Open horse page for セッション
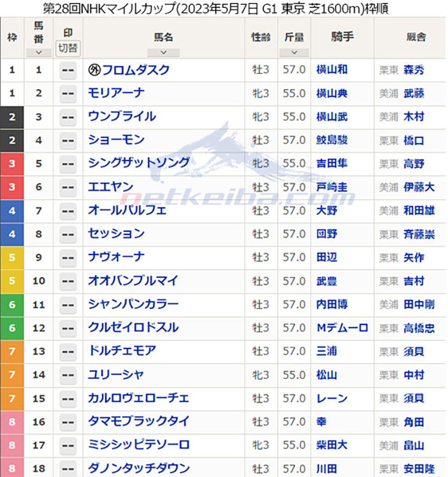Screen dimensions: 448x477 coord(116,234)
